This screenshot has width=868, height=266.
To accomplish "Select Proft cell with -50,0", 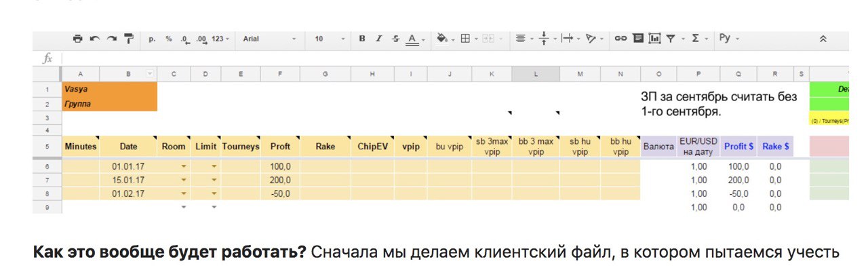I will tap(281, 193).
